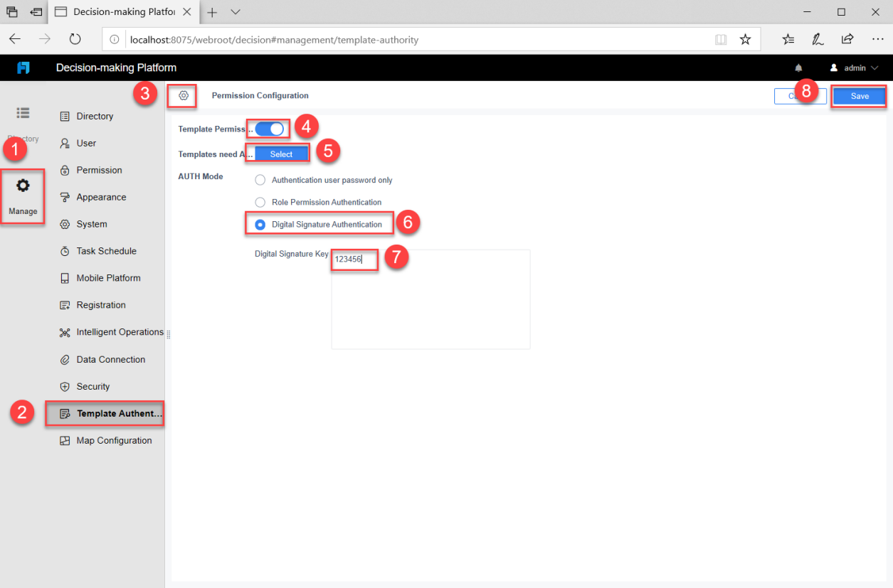Click the gear icon beside Permission Configuration
Viewport: 893px width, 588px height.
coord(183,95)
